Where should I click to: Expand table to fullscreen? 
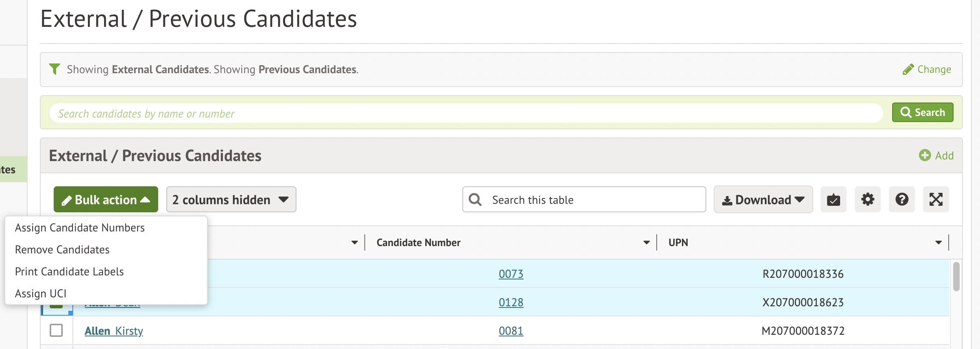tap(936, 200)
